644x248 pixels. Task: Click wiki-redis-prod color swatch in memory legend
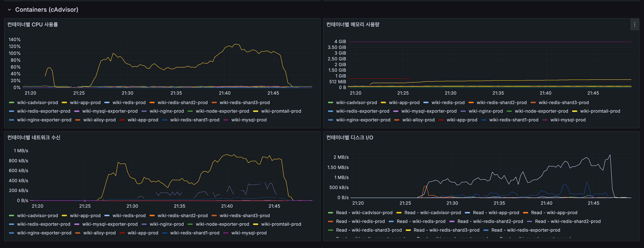(x=426, y=103)
